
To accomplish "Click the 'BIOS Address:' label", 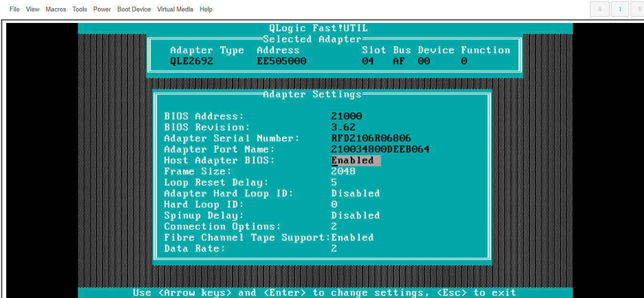I will click(x=204, y=116).
